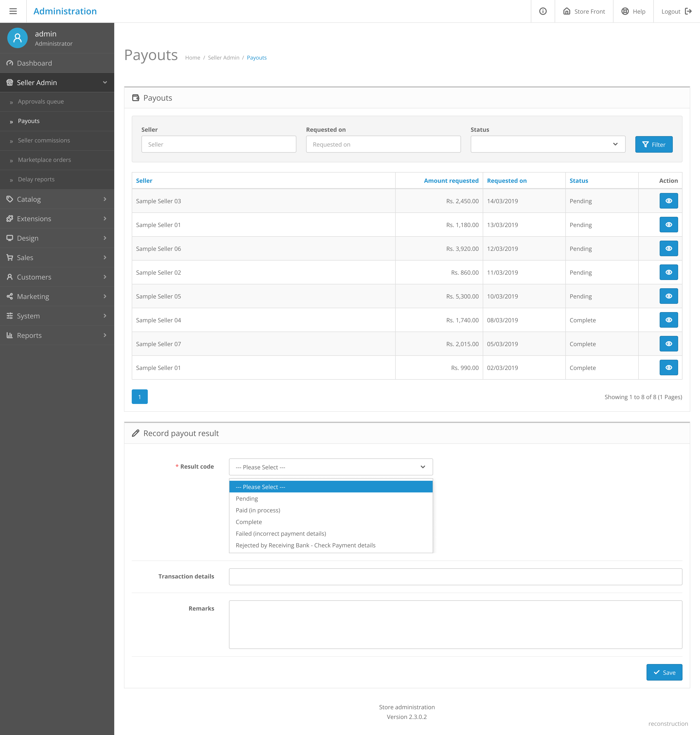700x735 pixels.
Task: View payout for Sample Seller 02
Action: pos(669,272)
